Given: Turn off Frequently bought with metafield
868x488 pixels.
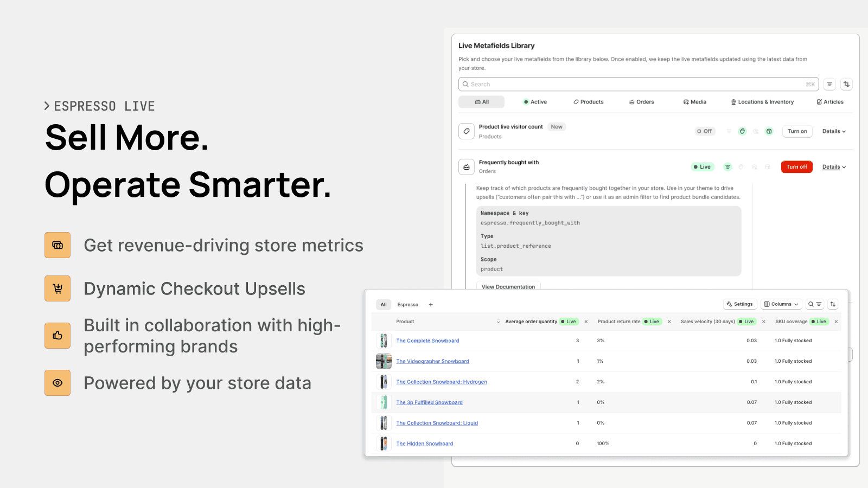Looking at the screenshot, I should (x=796, y=167).
